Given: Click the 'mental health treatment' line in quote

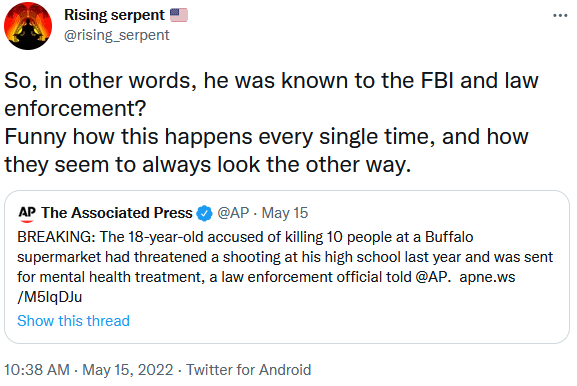Looking at the screenshot, I should (266, 277).
